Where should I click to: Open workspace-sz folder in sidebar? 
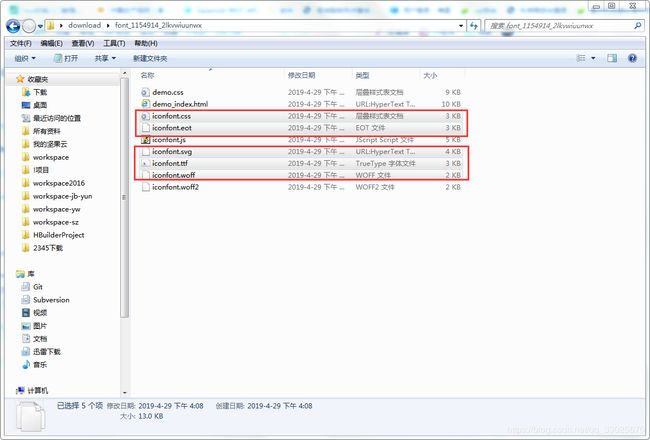(56, 222)
